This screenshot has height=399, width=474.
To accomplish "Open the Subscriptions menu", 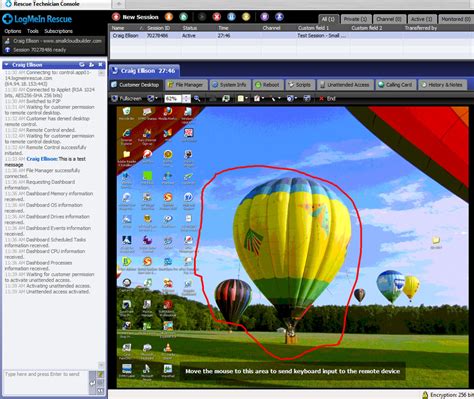I will click(x=58, y=31).
